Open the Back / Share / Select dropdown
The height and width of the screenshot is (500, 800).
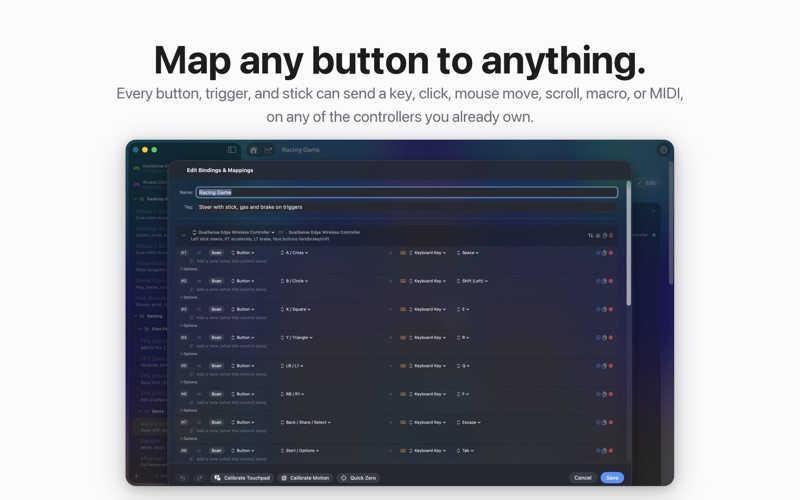(306, 422)
